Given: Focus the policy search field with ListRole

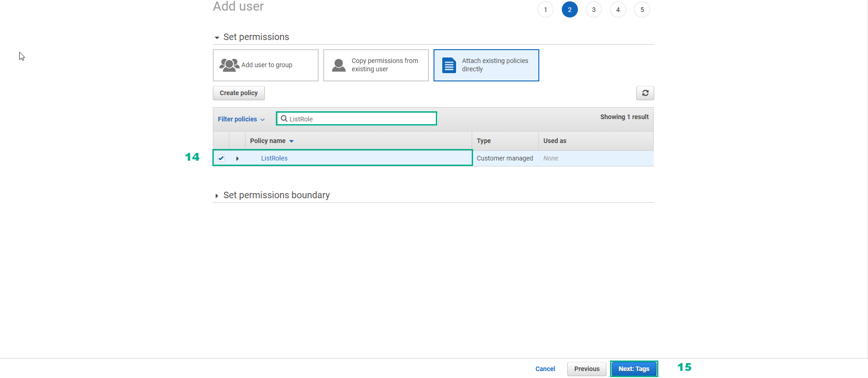Looking at the screenshot, I should point(356,119).
